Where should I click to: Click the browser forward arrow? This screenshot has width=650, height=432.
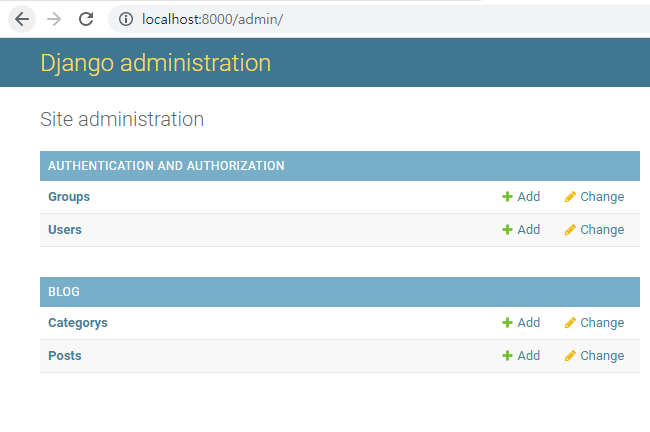tap(54, 19)
